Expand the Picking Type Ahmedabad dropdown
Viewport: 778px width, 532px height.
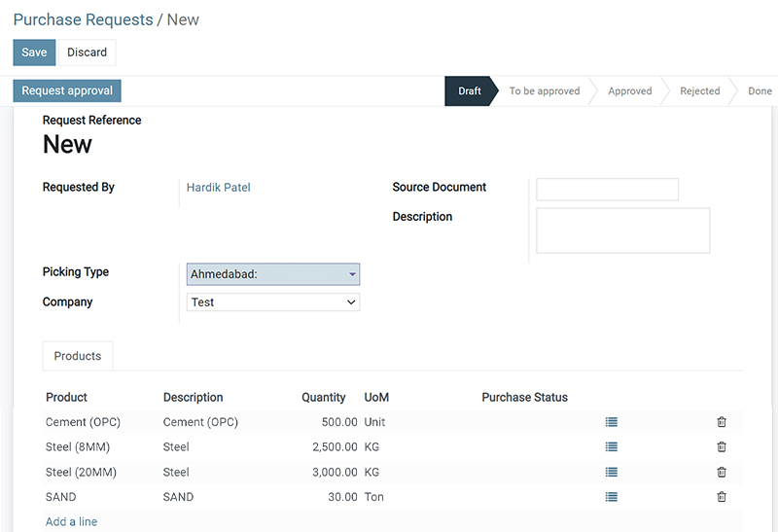273,274
